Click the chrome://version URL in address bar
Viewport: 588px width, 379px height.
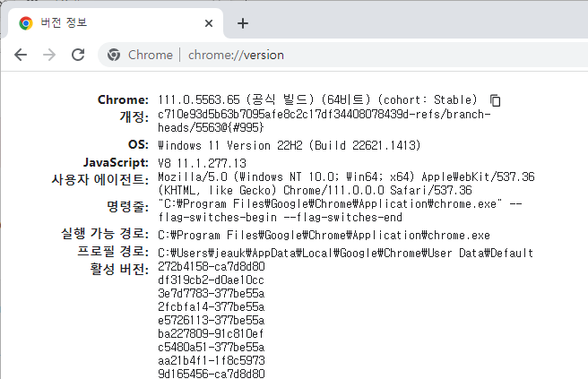(x=236, y=56)
